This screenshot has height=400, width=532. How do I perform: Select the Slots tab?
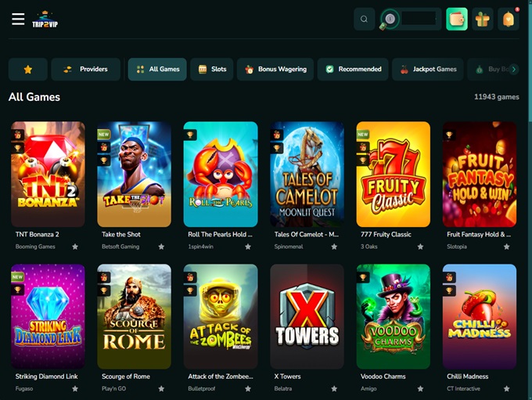point(212,69)
